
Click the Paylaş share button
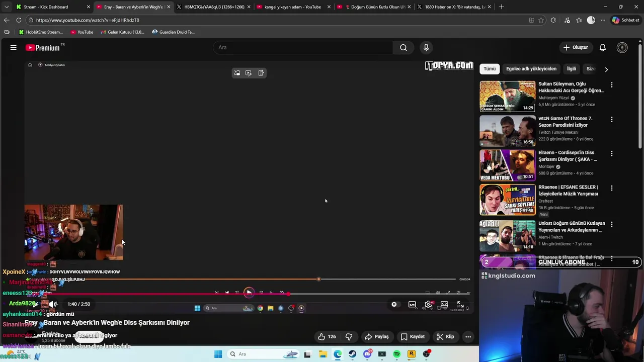tap(377, 337)
